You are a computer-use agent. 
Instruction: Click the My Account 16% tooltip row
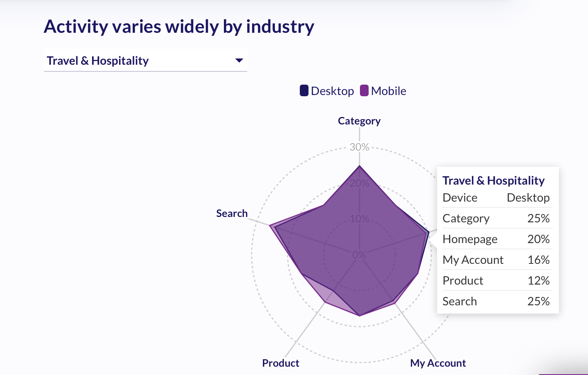point(496,260)
